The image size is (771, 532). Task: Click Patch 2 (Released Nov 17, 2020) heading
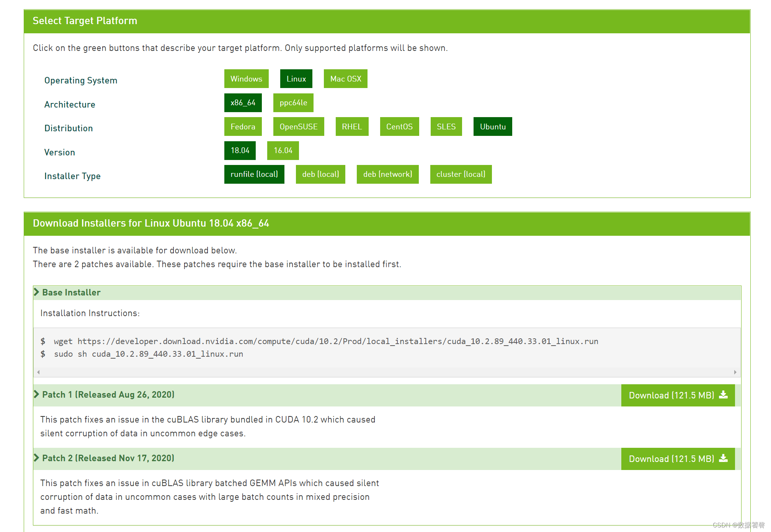pyautogui.click(x=108, y=458)
